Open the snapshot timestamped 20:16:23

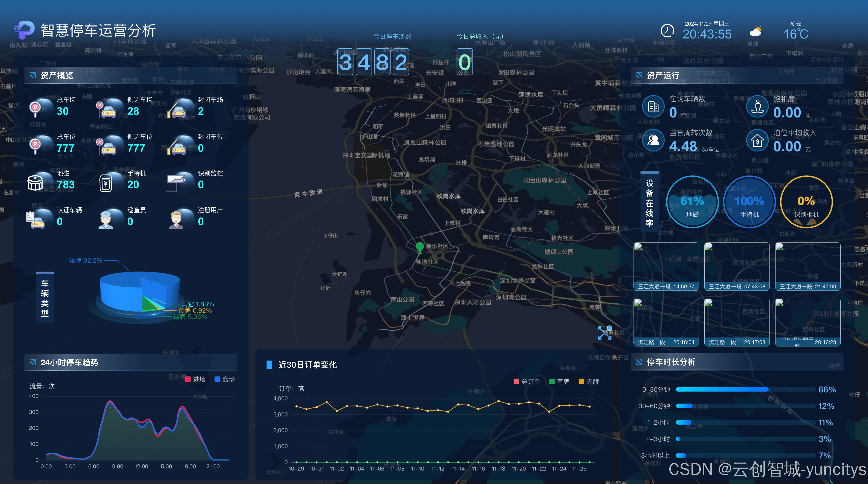[808, 322]
